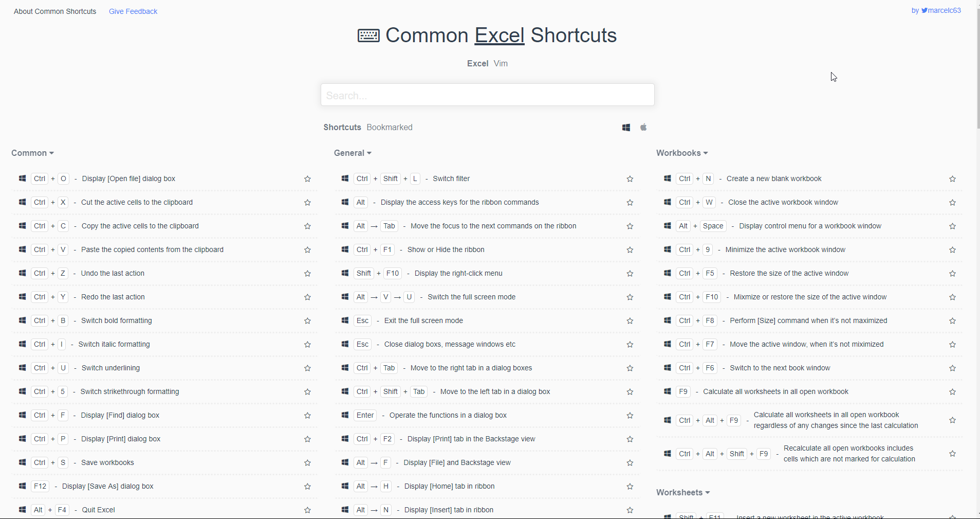Open About Common Shortcuts link
Image resolution: width=980 pixels, height=519 pixels.
coord(55,11)
